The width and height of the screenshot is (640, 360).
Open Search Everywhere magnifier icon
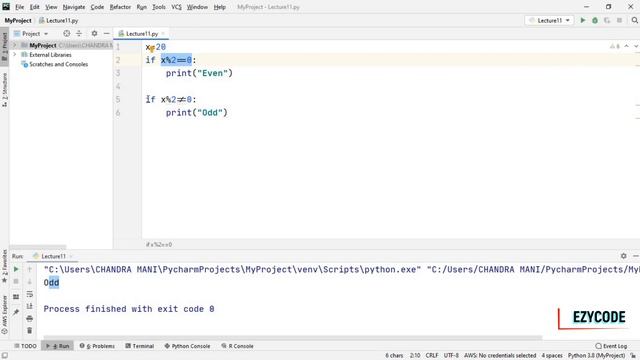[634, 20]
